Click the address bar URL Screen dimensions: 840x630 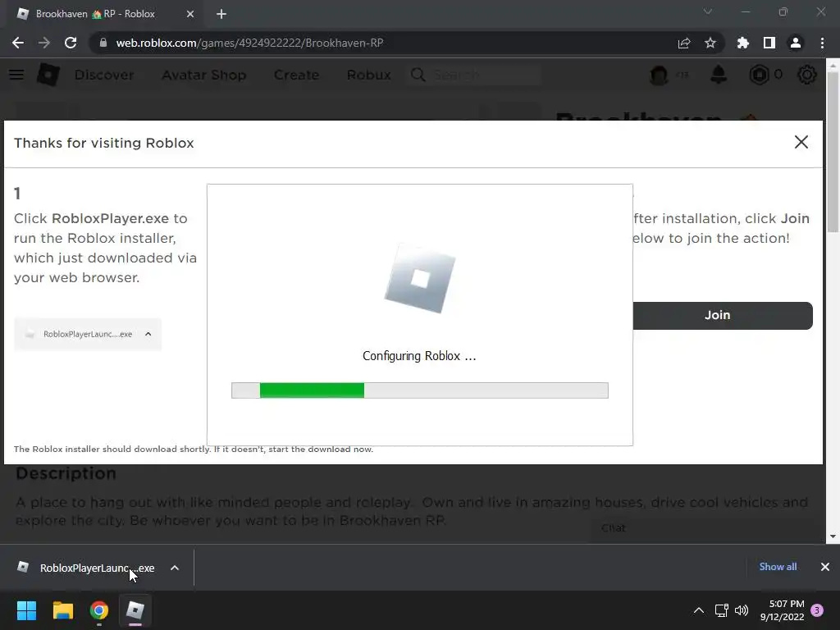[x=249, y=43]
